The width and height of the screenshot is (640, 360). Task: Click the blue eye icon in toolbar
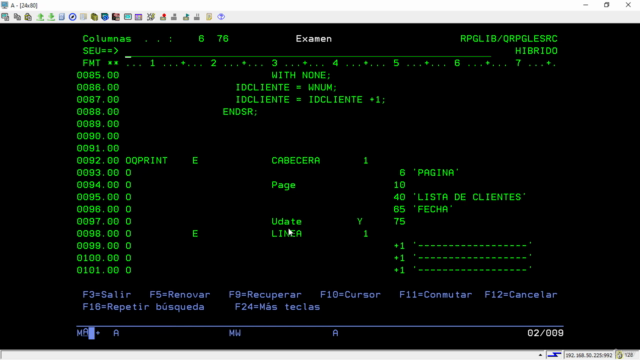pos(221,17)
